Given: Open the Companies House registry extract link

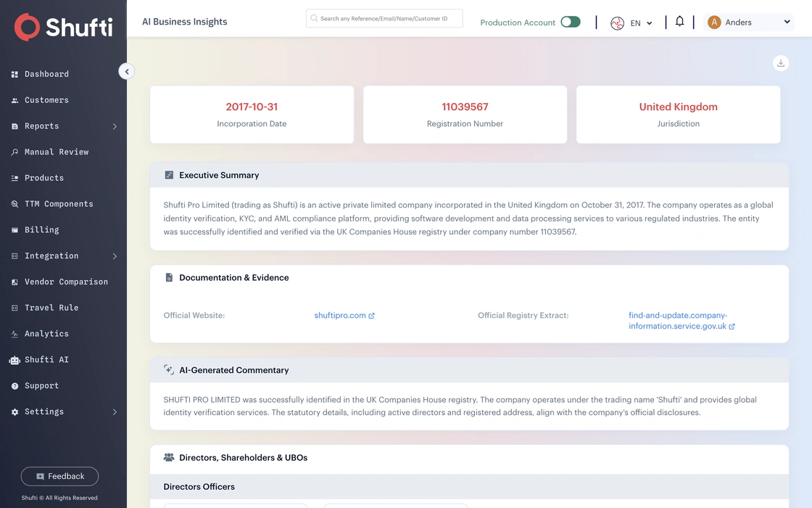Looking at the screenshot, I should click(681, 320).
